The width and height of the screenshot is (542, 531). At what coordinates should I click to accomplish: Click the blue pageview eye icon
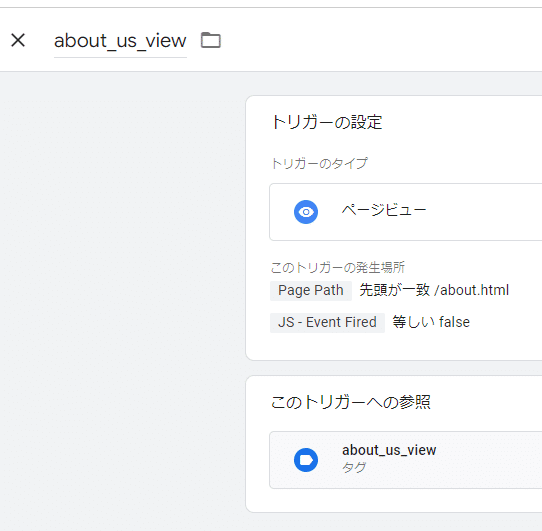(x=306, y=212)
